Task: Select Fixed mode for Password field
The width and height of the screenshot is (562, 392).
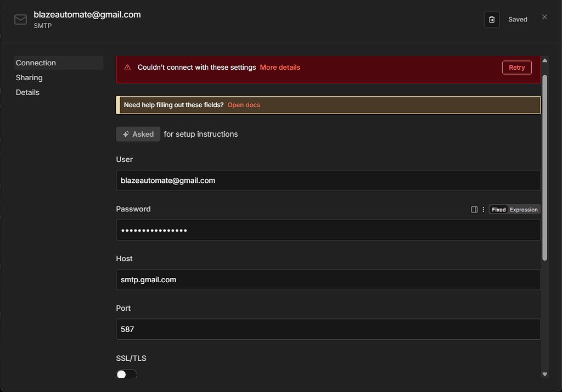Action: (499, 210)
